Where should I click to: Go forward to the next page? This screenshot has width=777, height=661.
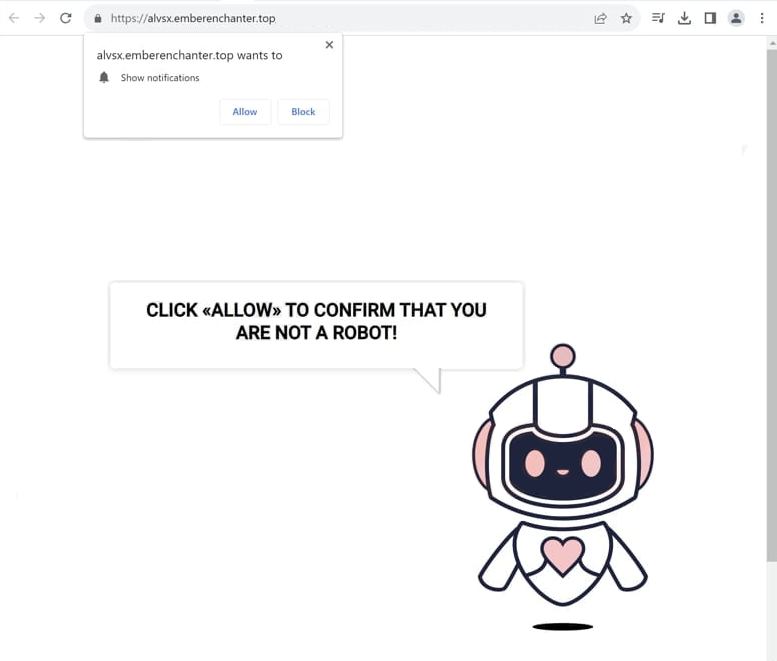click(x=40, y=18)
